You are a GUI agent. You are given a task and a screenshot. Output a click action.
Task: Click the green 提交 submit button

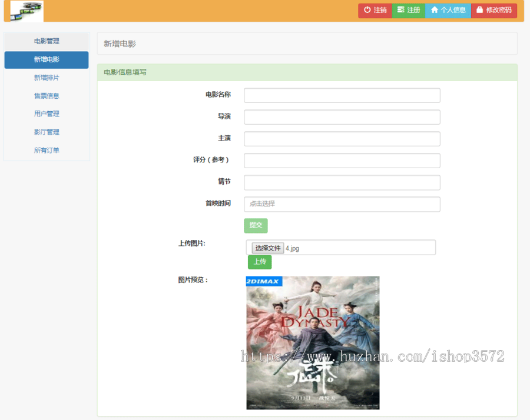coord(256,225)
